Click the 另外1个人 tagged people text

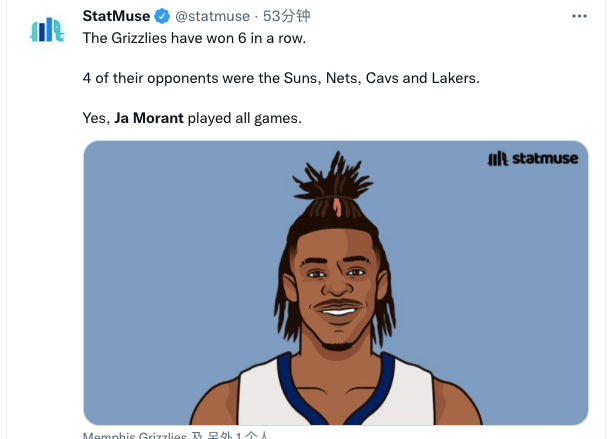[238, 436]
